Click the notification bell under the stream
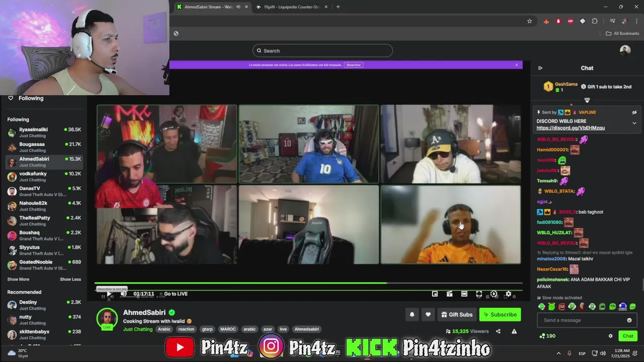The width and height of the screenshot is (644, 362). 412,315
